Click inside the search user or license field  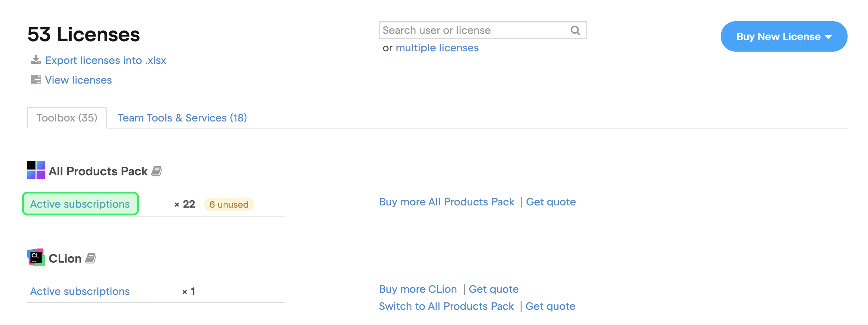tap(464, 30)
